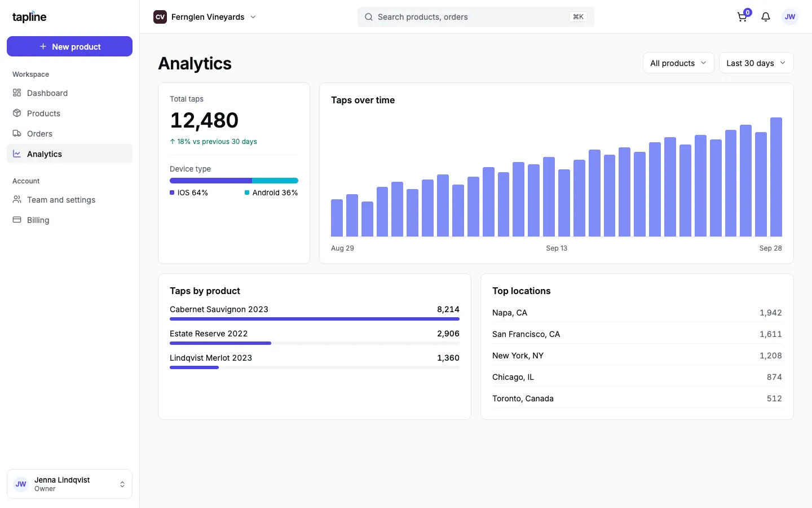Open the notifications bell
Screen dimensions: 812x508
pos(766,17)
